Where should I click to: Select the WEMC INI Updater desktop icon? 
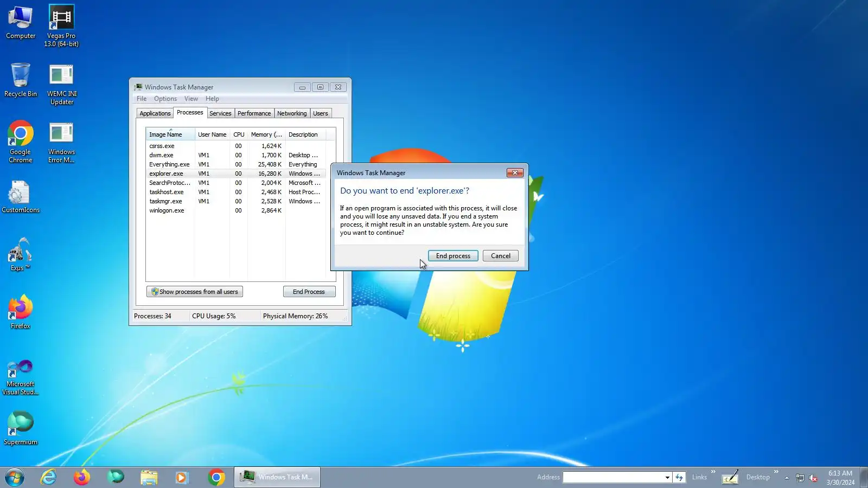click(62, 84)
